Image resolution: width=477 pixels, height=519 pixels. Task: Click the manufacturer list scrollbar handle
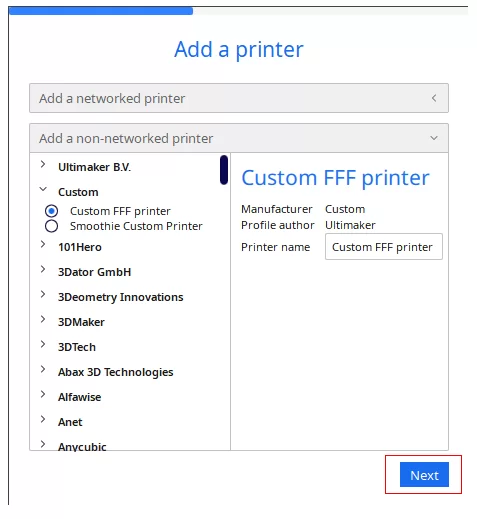pyautogui.click(x=224, y=170)
